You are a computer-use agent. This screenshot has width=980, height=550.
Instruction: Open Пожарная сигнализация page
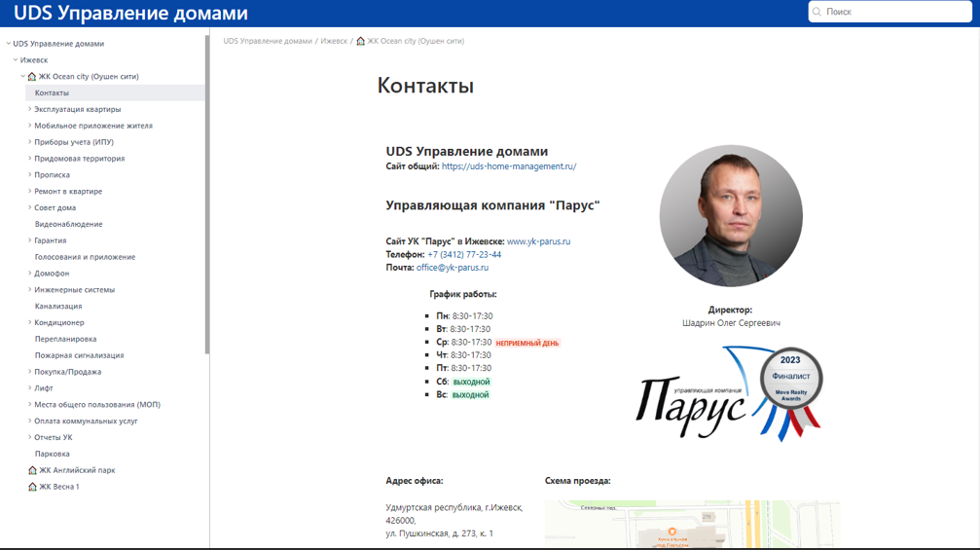[x=80, y=355]
